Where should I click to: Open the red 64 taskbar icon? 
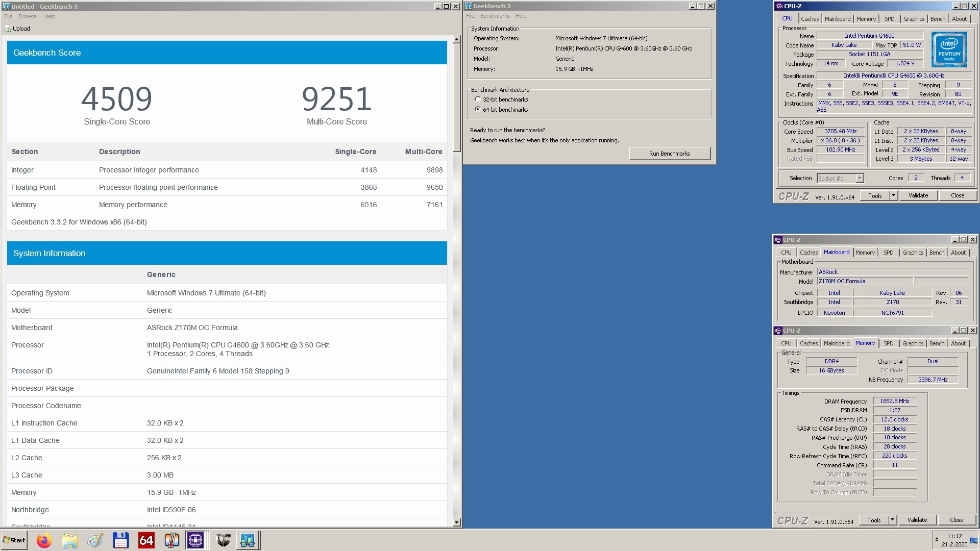tap(146, 540)
